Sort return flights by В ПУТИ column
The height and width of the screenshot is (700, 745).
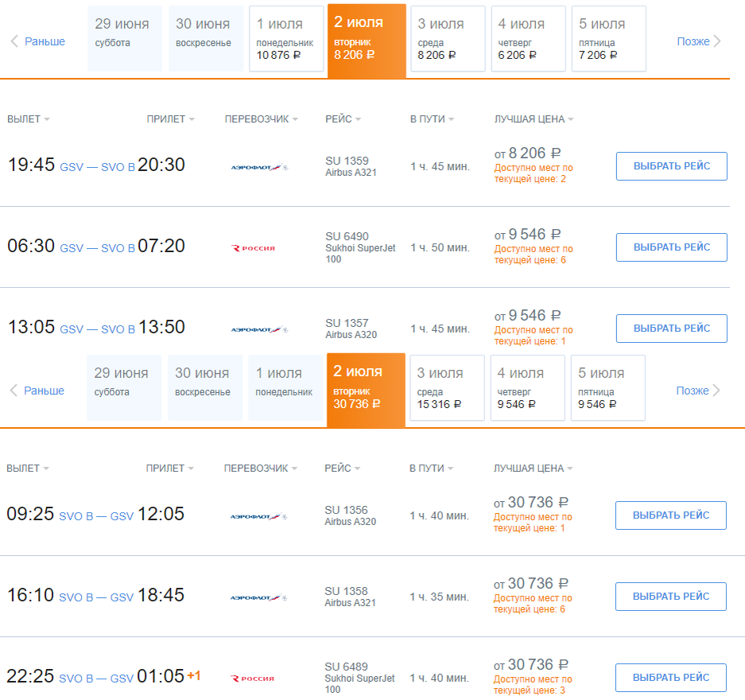pos(431,468)
